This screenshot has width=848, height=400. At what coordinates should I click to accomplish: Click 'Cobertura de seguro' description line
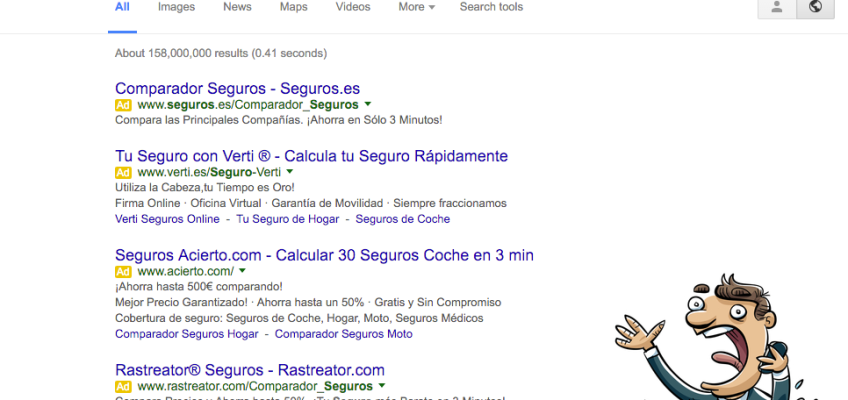point(299,318)
